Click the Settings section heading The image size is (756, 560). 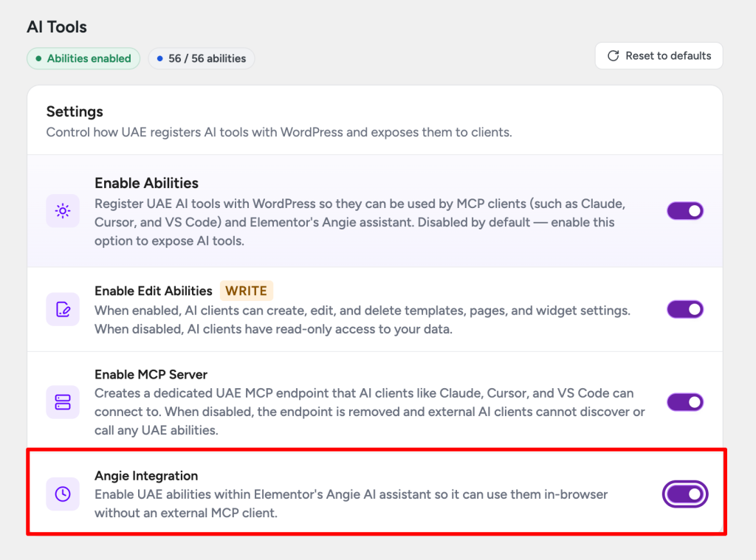click(75, 112)
